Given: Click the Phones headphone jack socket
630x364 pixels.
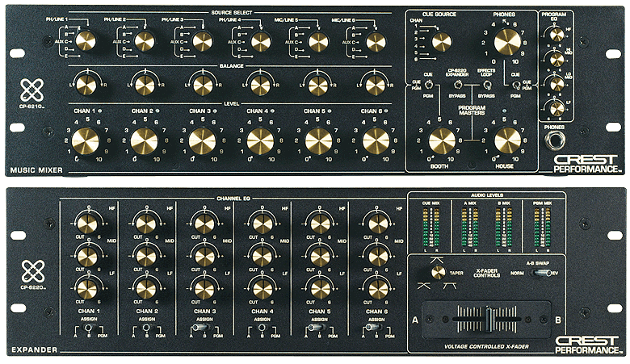Looking at the screenshot, I should (x=554, y=140).
